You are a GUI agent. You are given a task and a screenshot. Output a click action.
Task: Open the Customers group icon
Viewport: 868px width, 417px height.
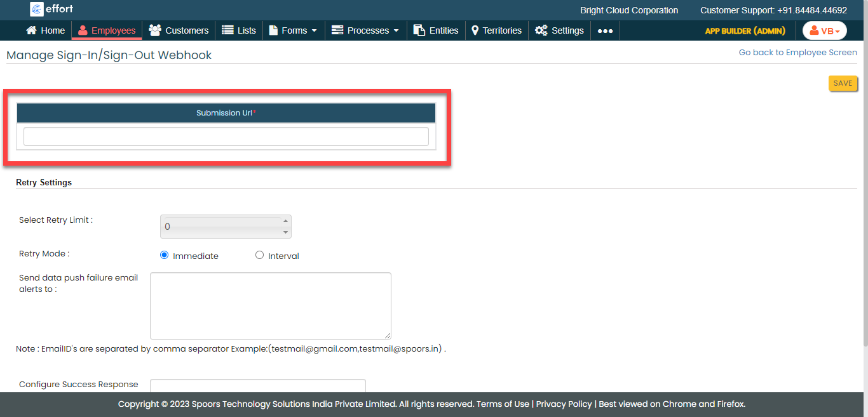tap(154, 30)
